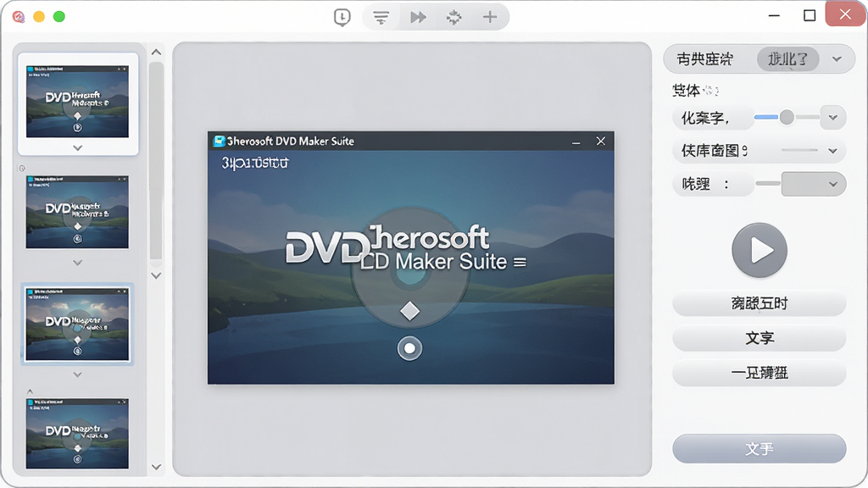Click the "文字" button

pos(759,338)
